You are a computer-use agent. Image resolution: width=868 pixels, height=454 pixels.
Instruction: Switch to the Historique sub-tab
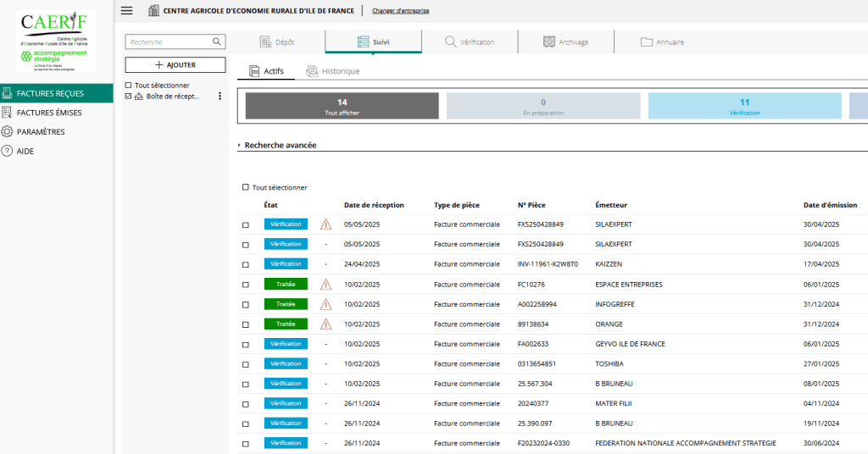332,71
